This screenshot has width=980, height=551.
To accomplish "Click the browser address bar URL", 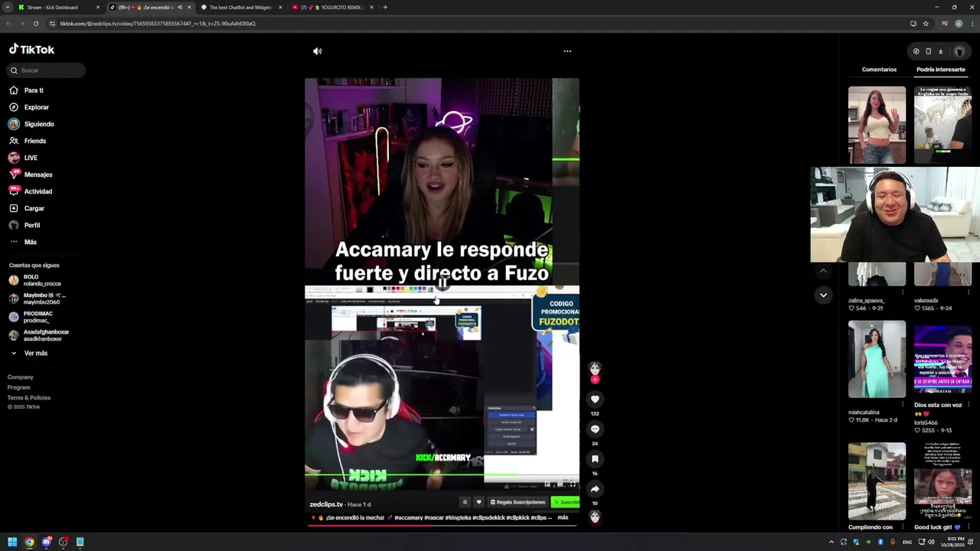I will [158, 24].
